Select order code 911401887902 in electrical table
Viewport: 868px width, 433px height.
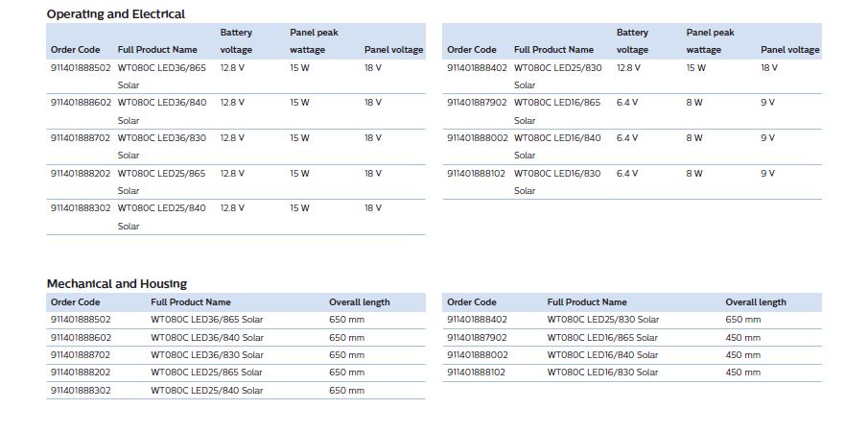(x=477, y=103)
